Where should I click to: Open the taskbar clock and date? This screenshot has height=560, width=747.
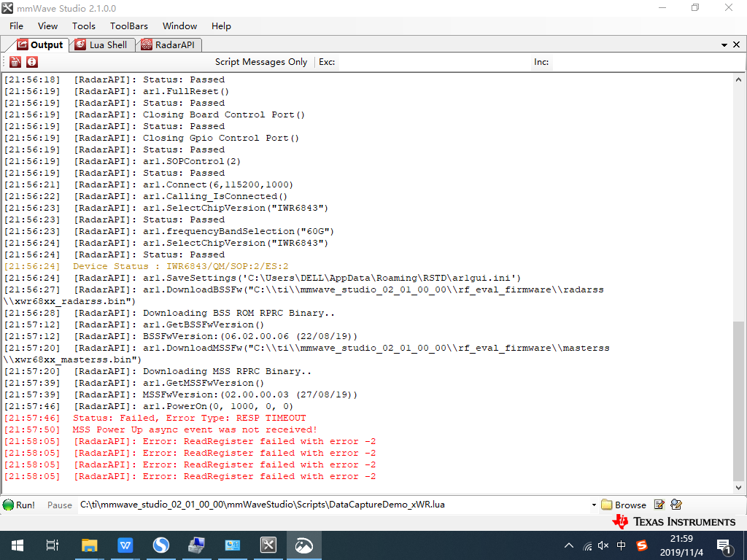click(x=681, y=545)
